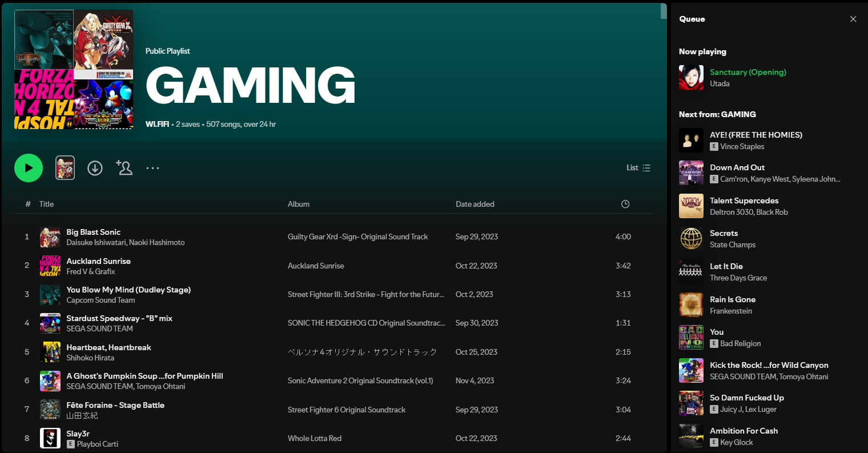The height and width of the screenshot is (453, 868).
Task: Open album Guilty Gear Xrd -Sign- Original Sound Track
Action: pos(357,236)
